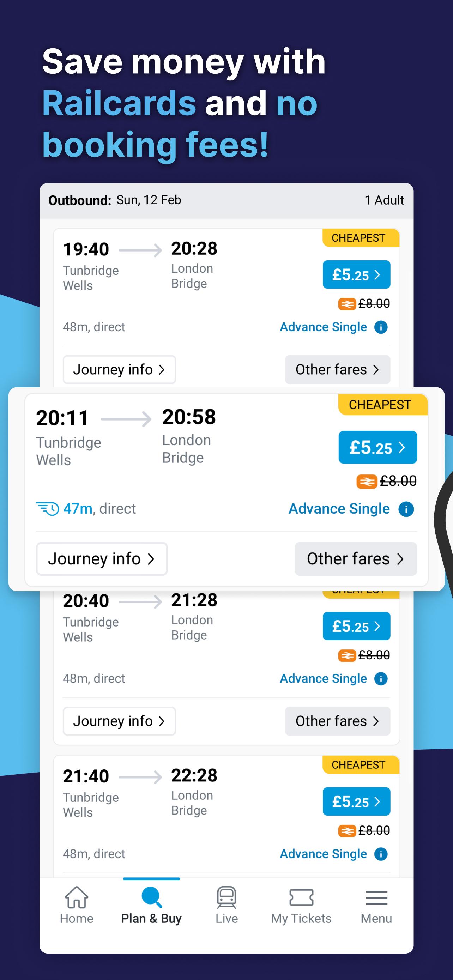Image resolution: width=453 pixels, height=980 pixels.
Task: Tap info icon for 21:40 Advance Single
Action: point(381,854)
